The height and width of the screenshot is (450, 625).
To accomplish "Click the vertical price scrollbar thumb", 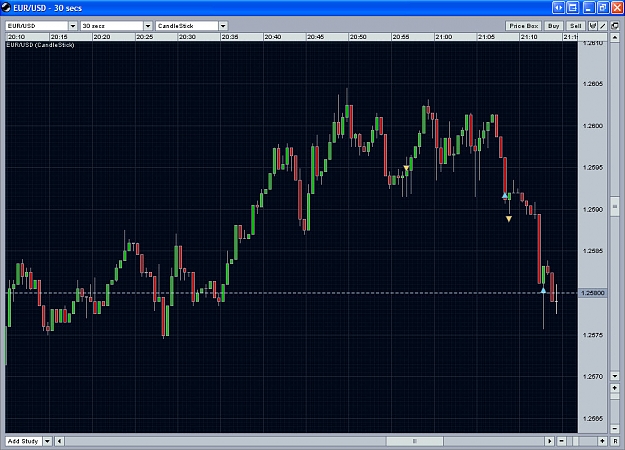I will (615, 206).
